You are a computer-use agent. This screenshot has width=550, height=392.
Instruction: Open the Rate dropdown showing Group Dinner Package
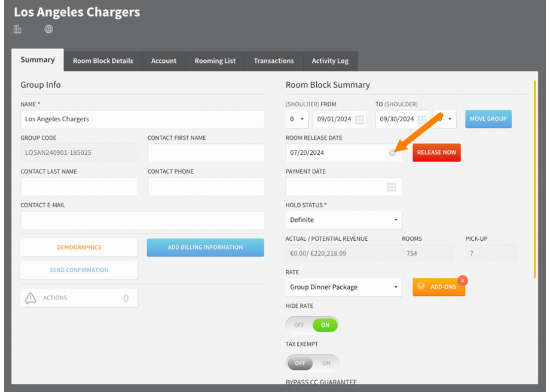click(x=344, y=287)
